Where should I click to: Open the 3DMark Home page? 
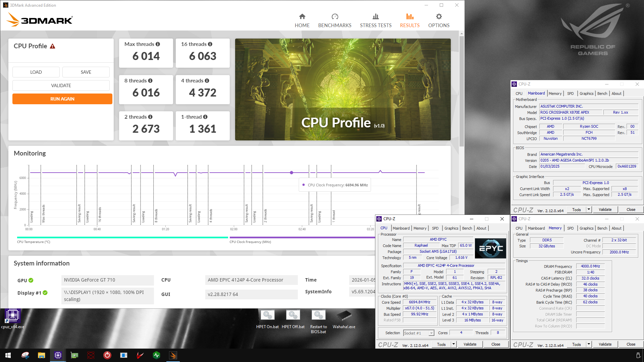click(x=302, y=20)
